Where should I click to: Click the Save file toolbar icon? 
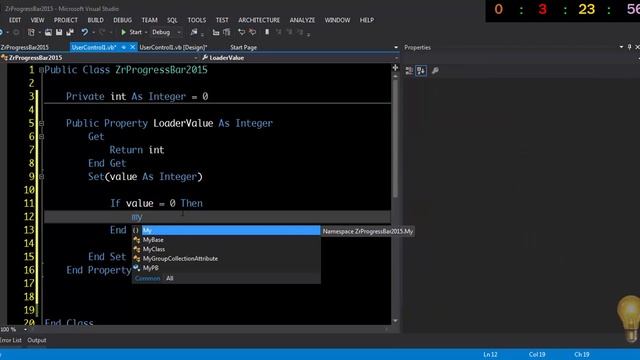tap(59, 32)
